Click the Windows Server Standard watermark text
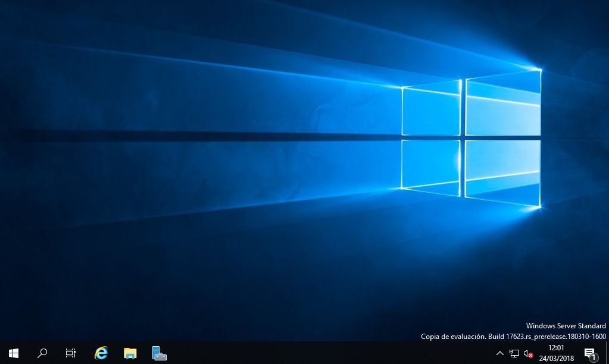609x364 pixels. tap(566, 326)
